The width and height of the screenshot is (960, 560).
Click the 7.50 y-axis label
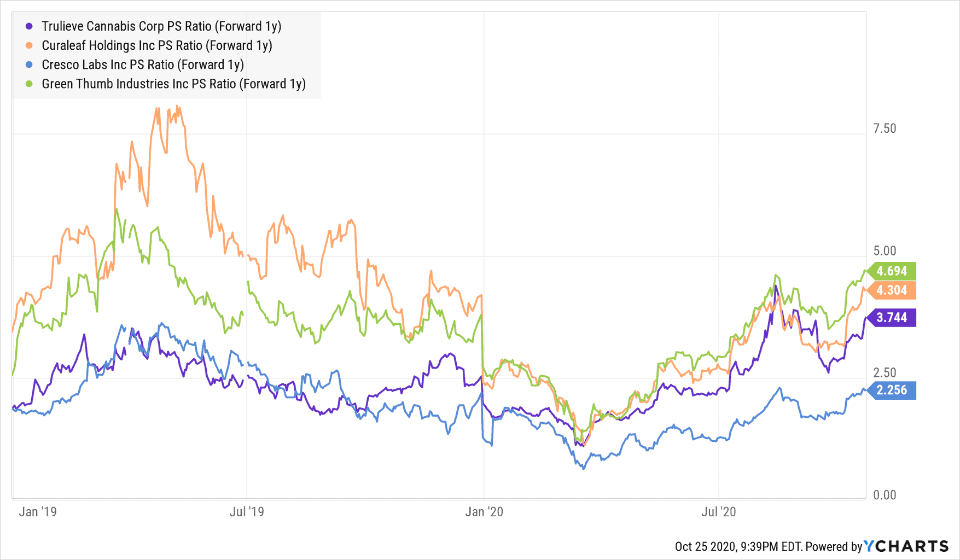pyautogui.click(x=885, y=129)
